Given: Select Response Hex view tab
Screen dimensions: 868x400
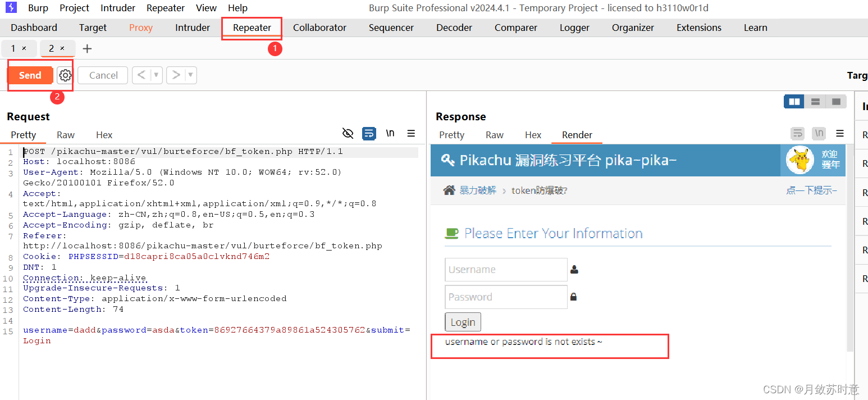Looking at the screenshot, I should pos(533,135).
